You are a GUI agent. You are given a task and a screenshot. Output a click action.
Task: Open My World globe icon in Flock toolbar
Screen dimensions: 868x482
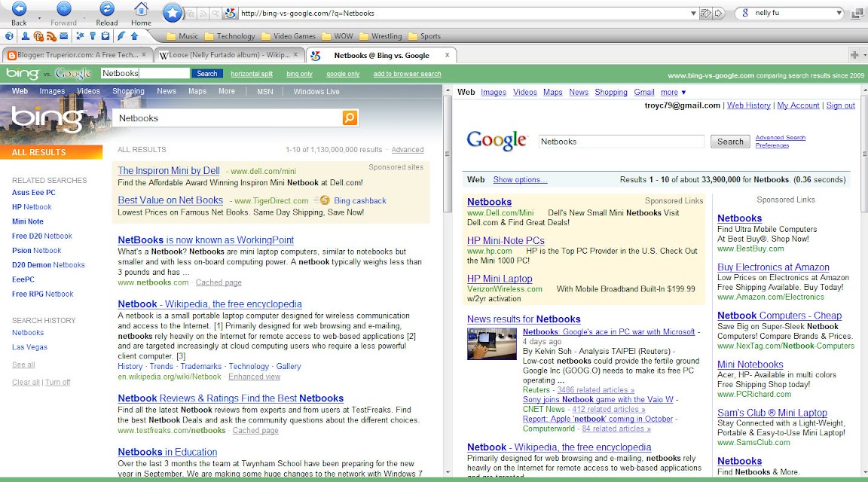(9, 36)
